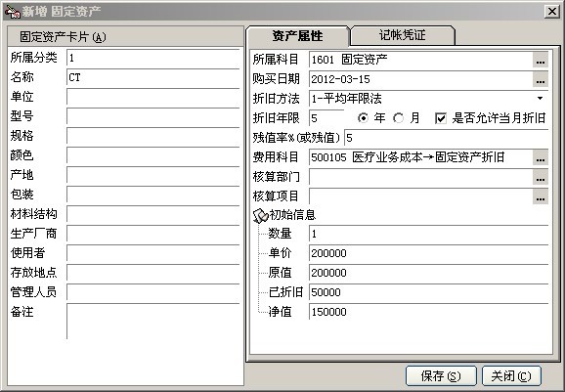The height and width of the screenshot is (392, 565).
Task: Close the 新增 固定资产 dialog with X
Action: pyautogui.click(x=551, y=12)
